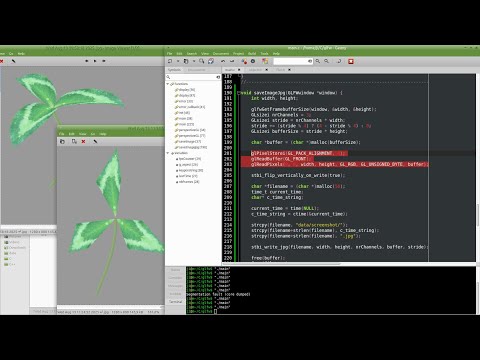
Task: Select nbFrames in the Variables list
Action: pos(189,182)
